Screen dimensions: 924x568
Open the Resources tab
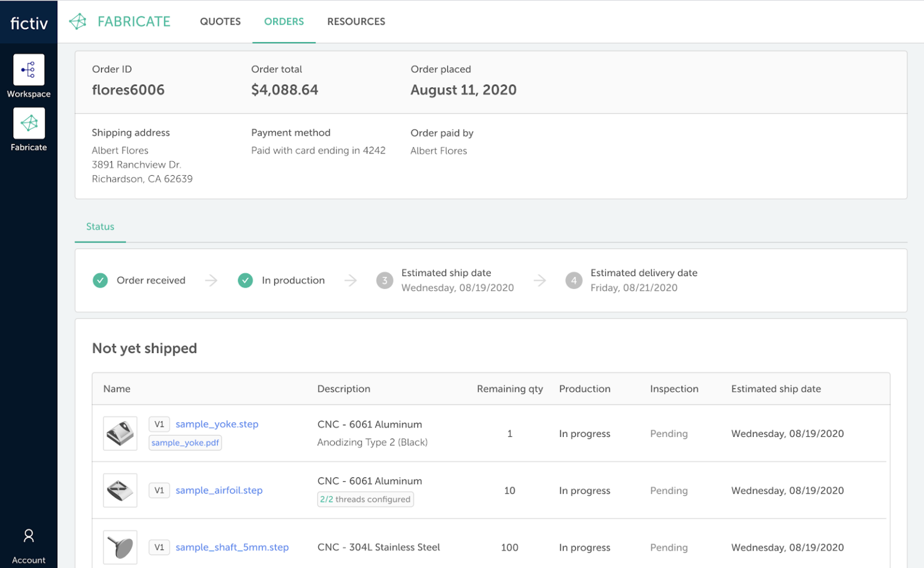[356, 22]
